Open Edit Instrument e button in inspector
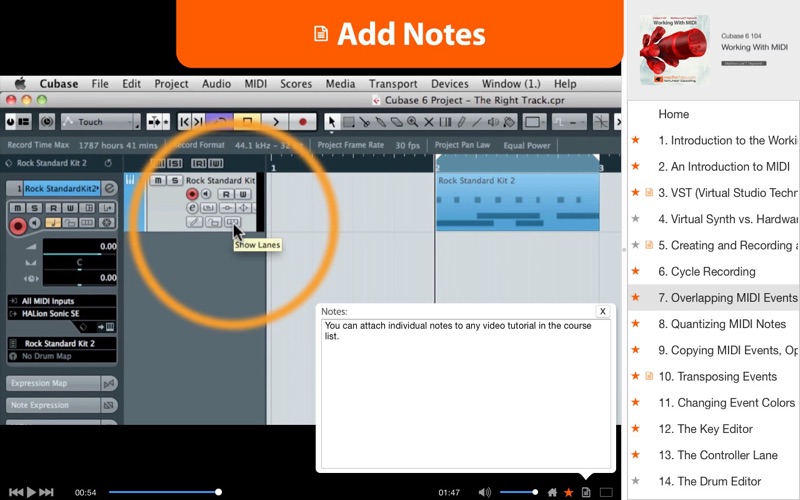 coord(109,188)
